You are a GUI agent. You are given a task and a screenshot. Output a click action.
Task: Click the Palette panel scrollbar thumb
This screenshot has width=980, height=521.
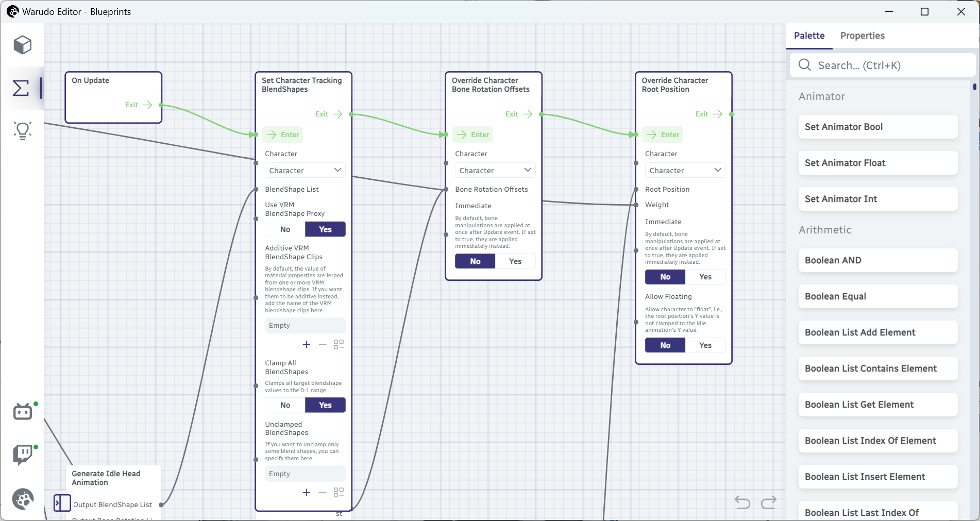tap(975, 87)
